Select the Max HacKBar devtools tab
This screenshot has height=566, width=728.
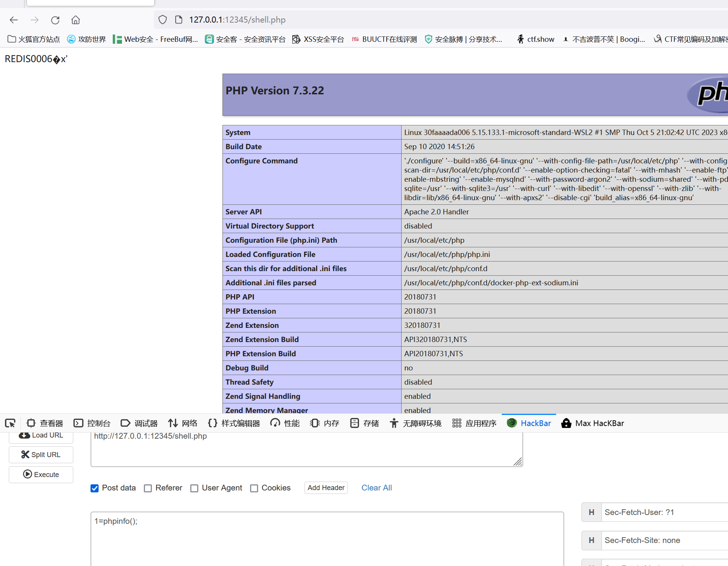(593, 423)
